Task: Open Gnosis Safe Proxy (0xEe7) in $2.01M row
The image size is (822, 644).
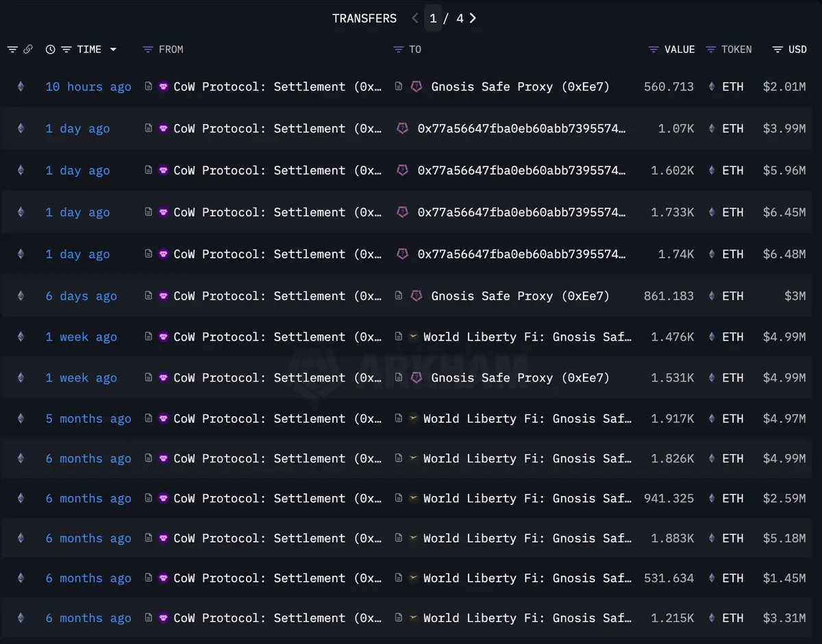Action: tap(520, 87)
